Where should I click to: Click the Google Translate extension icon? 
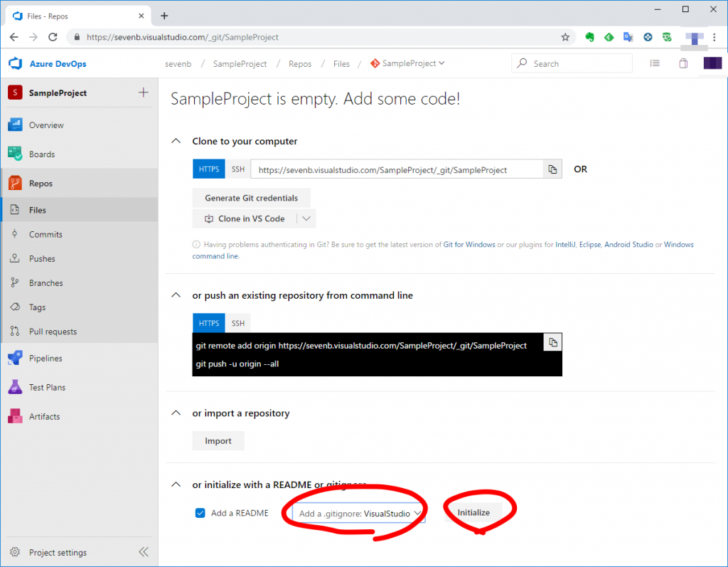(628, 37)
